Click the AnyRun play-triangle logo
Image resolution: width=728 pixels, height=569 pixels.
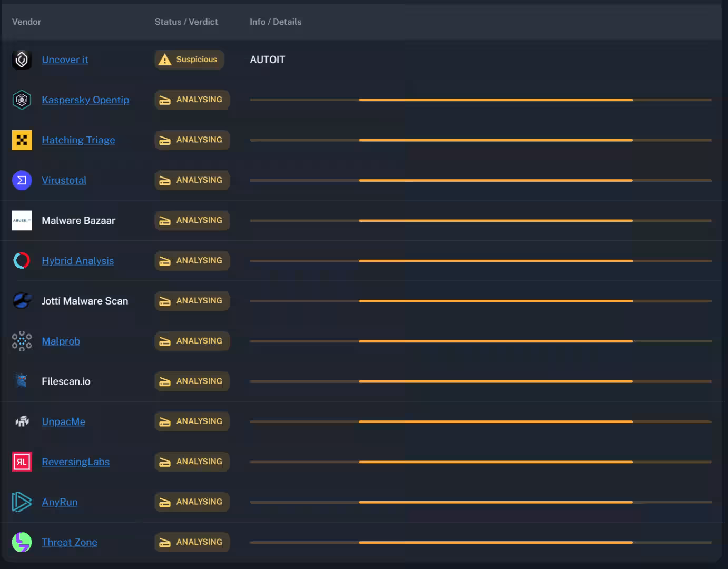coord(22,502)
